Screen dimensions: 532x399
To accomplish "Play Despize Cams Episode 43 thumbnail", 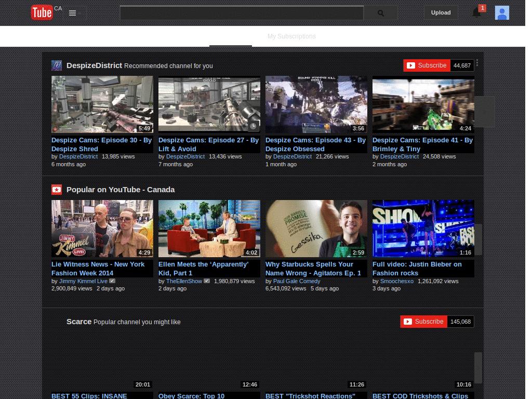I will pyautogui.click(x=316, y=104).
